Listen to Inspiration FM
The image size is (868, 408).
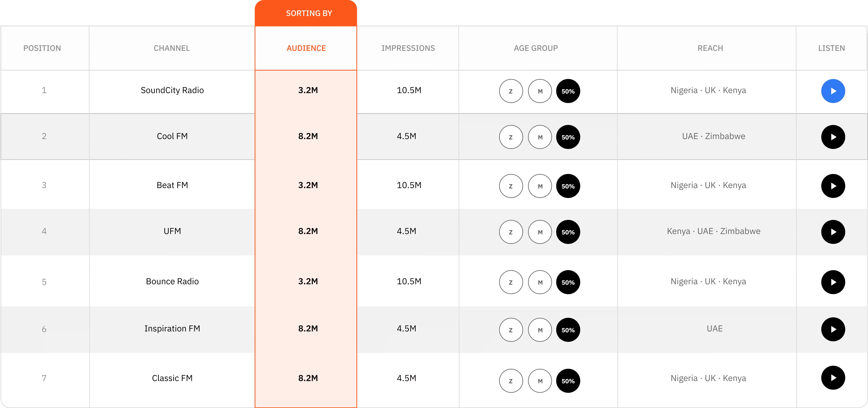pyautogui.click(x=833, y=329)
